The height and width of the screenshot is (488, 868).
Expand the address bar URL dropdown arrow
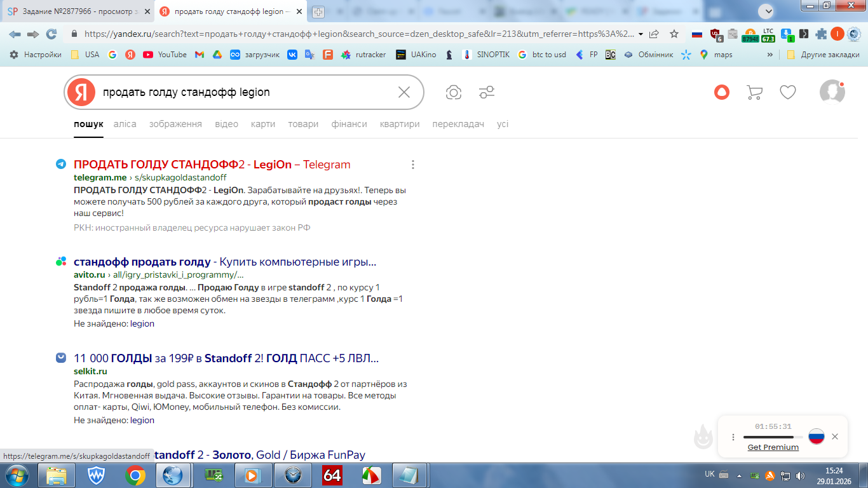[641, 34]
